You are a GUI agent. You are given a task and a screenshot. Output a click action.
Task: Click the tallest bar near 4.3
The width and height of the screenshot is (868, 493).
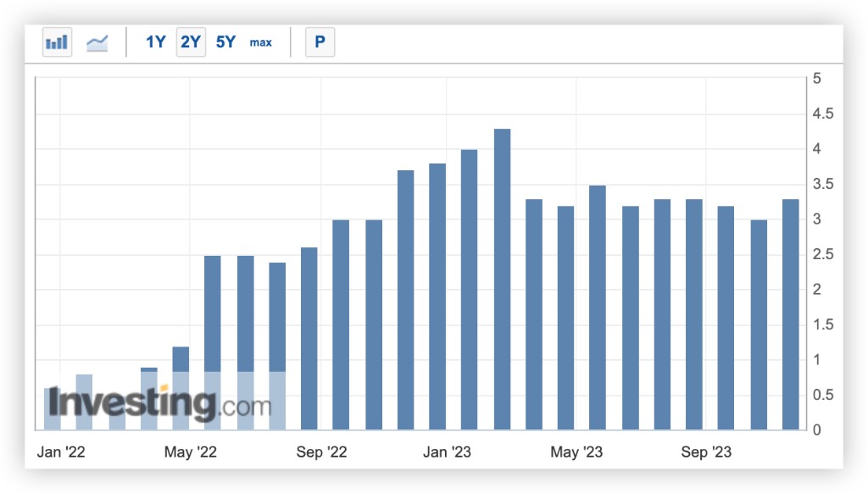tap(502, 279)
